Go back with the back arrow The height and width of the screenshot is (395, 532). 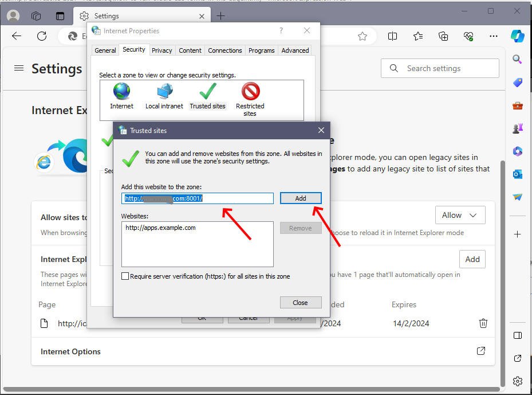[x=16, y=36]
